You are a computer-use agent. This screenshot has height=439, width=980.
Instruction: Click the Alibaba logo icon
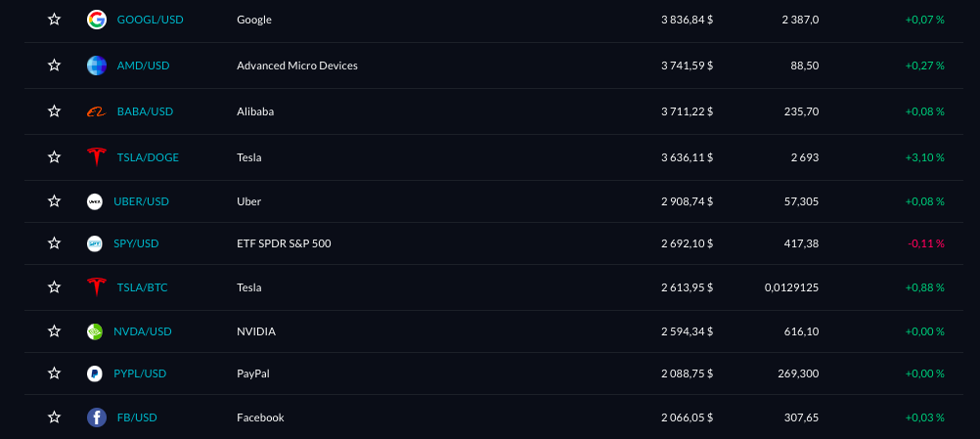(x=96, y=111)
